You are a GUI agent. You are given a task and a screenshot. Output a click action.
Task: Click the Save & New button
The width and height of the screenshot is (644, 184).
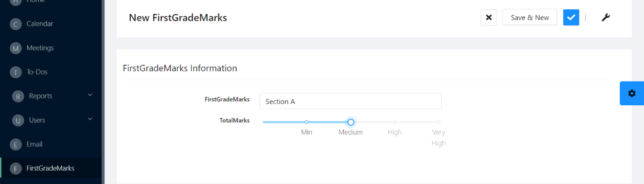tap(530, 17)
